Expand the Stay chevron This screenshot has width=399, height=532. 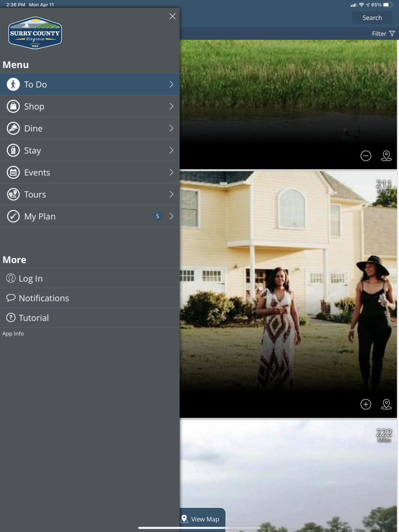click(x=171, y=150)
